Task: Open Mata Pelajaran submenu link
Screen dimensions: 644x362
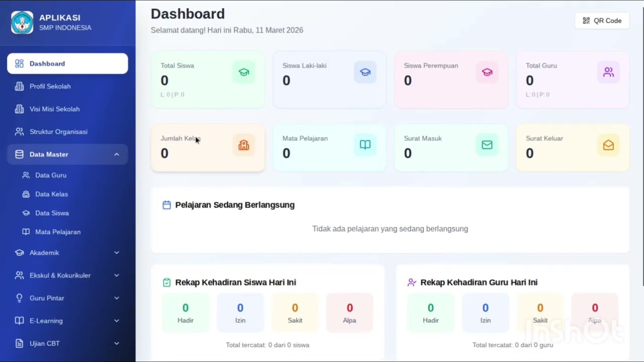Action: coord(70,232)
